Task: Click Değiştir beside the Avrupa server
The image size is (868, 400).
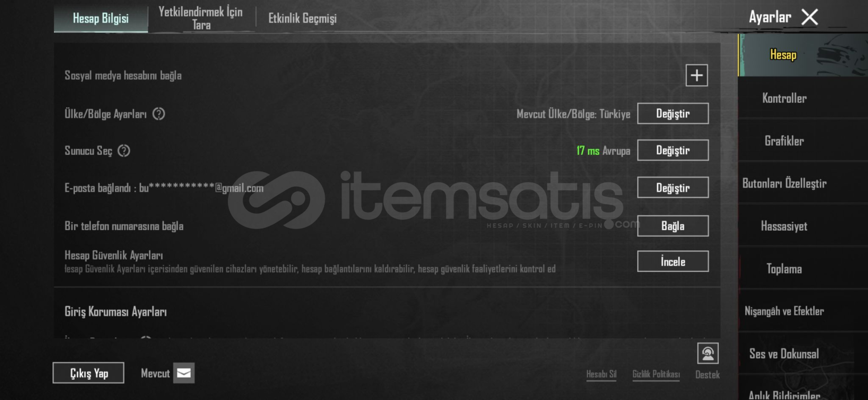Action: pyautogui.click(x=673, y=151)
